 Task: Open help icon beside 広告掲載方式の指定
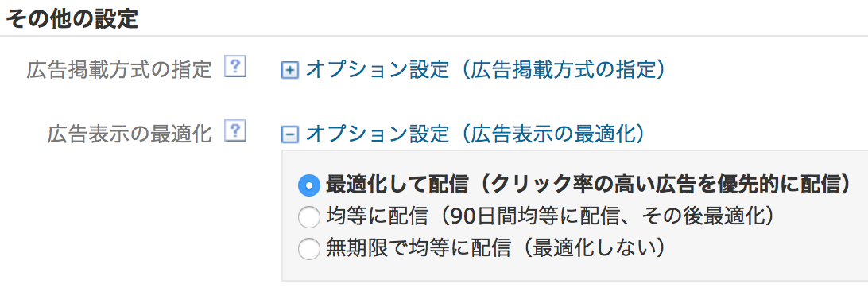[234, 68]
